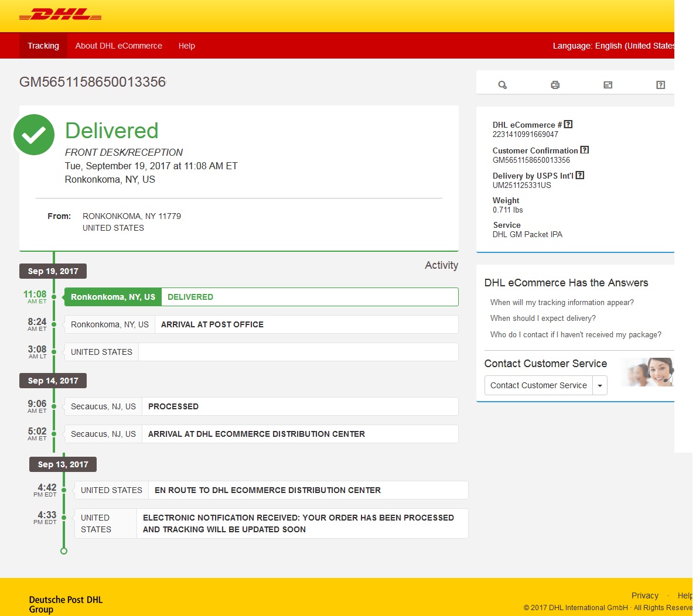696x616 pixels.
Task: Expand the Contact Customer Service dropdown arrow
Action: coord(600,385)
